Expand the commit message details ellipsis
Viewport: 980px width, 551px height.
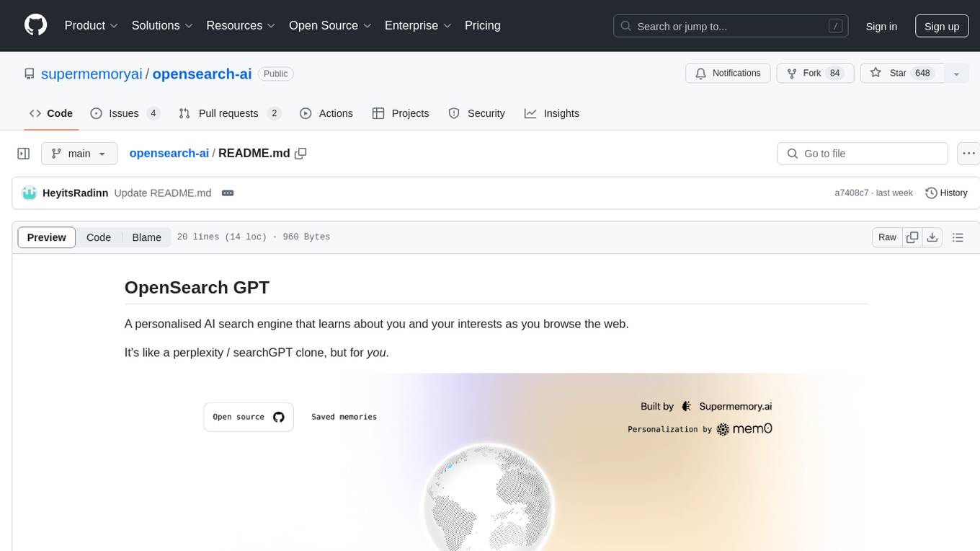pos(228,193)
